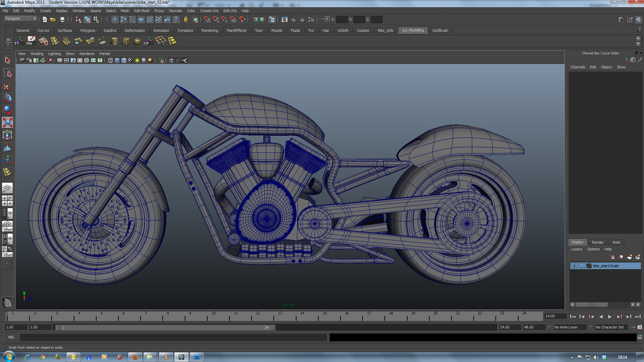
Task: Activate the Select Tool arrow in the toolbox
Action: [x=7, y=61]
